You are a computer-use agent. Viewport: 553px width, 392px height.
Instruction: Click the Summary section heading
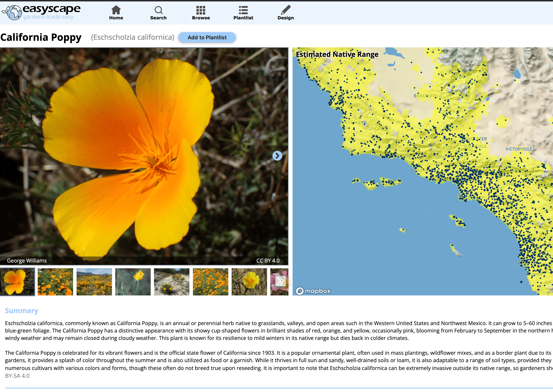pyautogui.click(x=21, y=311)
